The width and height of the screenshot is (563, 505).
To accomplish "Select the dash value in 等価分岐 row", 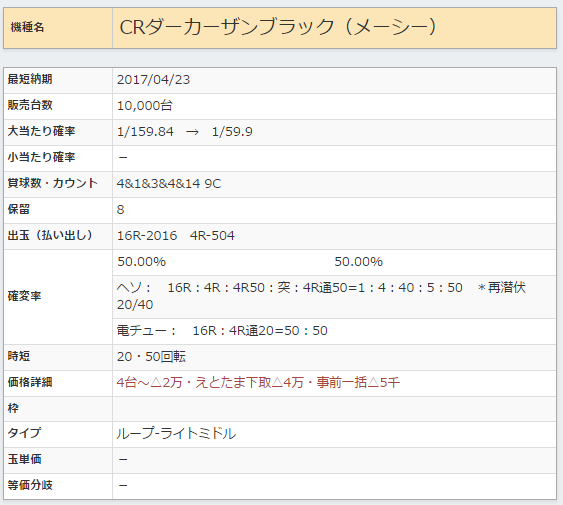I will pyautogui.click(x=123, y=486).
